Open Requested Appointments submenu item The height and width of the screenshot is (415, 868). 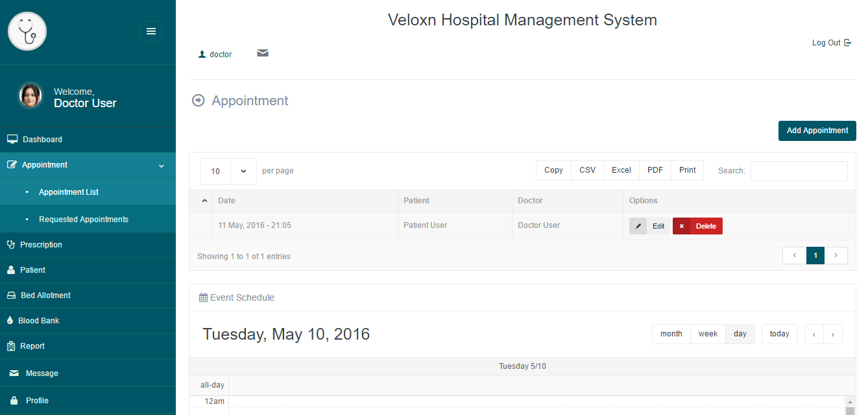point(84,220)
